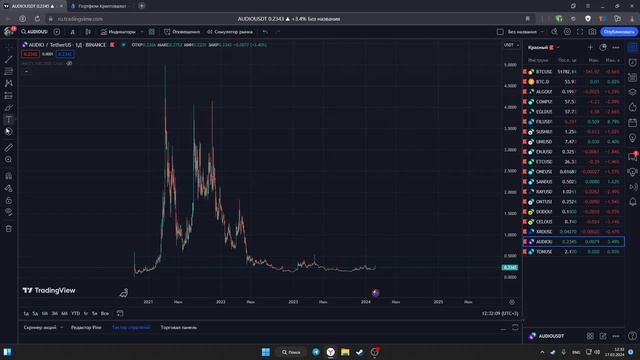
Task: Open the hotlists flame icon in right sidebar
Action: tap(632, 107)
